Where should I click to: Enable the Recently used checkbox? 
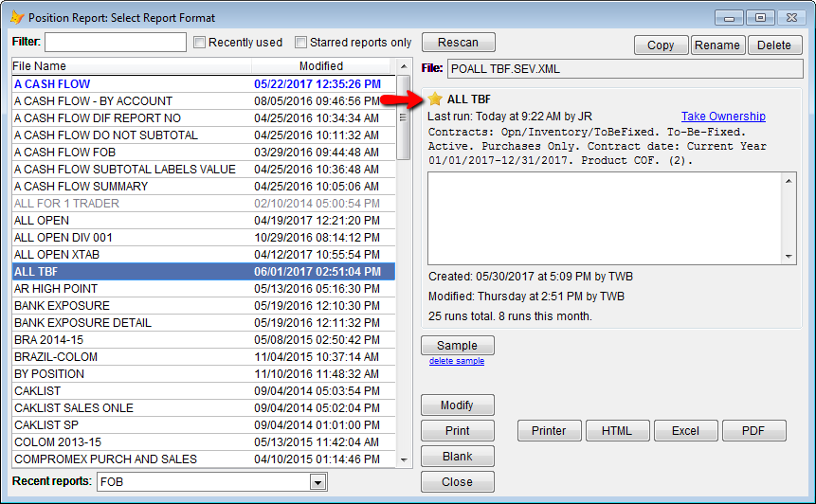pyautogui.click(x=199, y=42)
